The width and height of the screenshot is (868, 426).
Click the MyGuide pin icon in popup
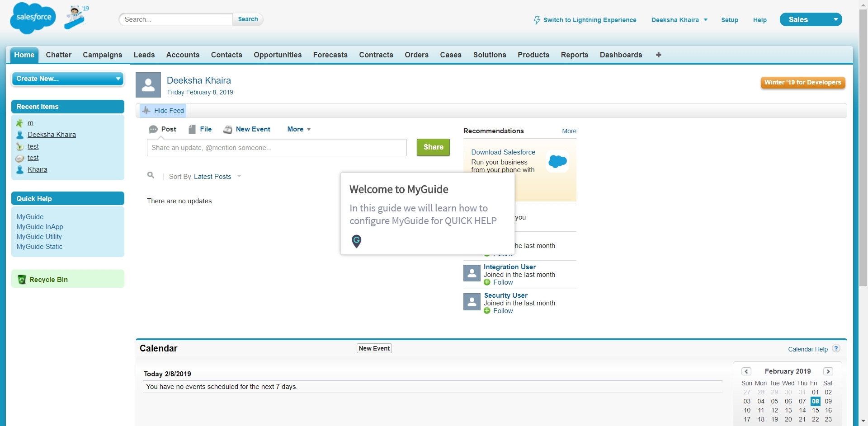(x=356, y=241)
